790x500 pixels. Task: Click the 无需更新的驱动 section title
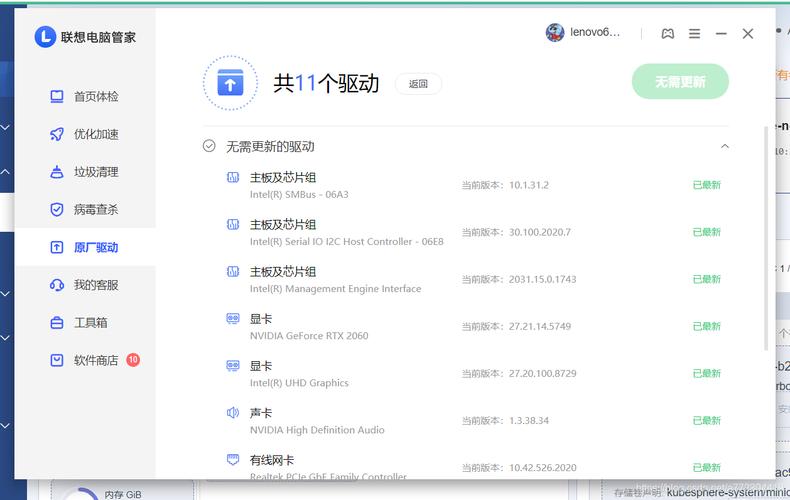click(270, 147)
